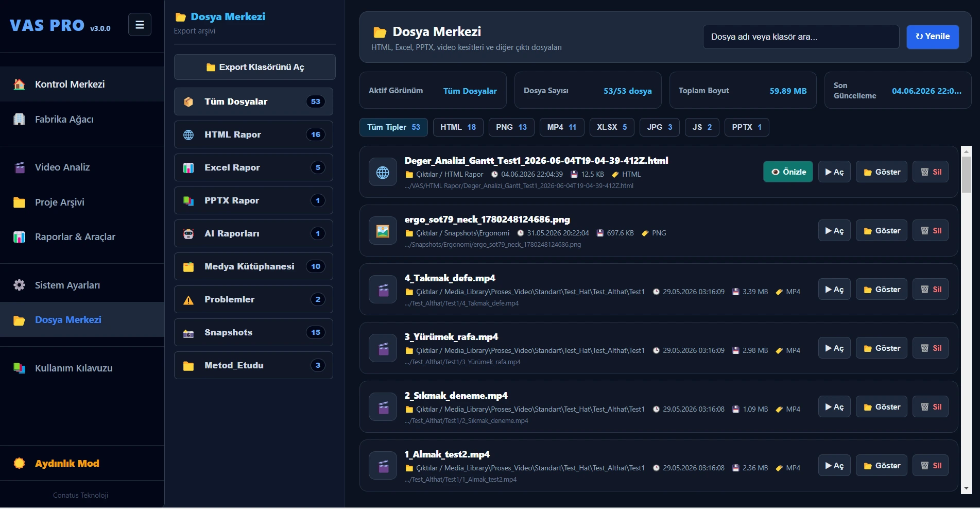Viewport: 980px width, 509px height.
Task: Delete ergo_sot79_neck png with Sil
Action: click(931, 230)
